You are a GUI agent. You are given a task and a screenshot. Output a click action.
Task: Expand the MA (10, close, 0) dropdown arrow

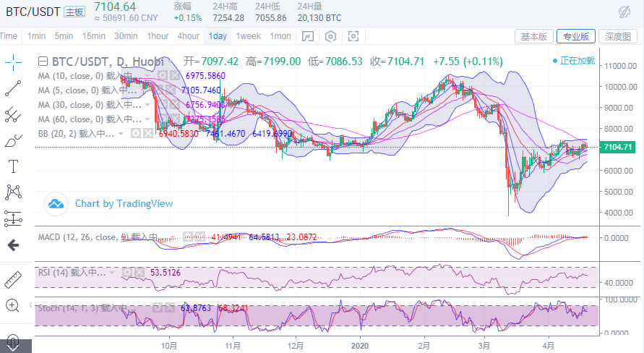147,76
